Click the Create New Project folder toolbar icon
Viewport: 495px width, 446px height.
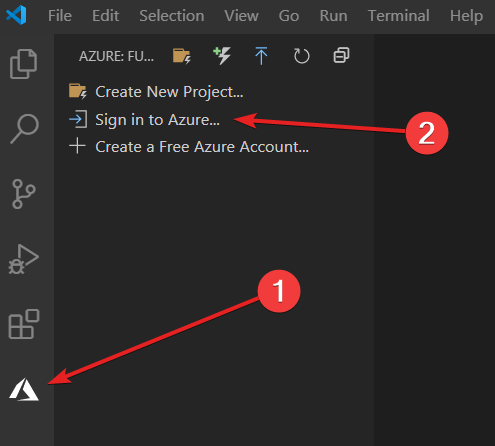[182, 56]
